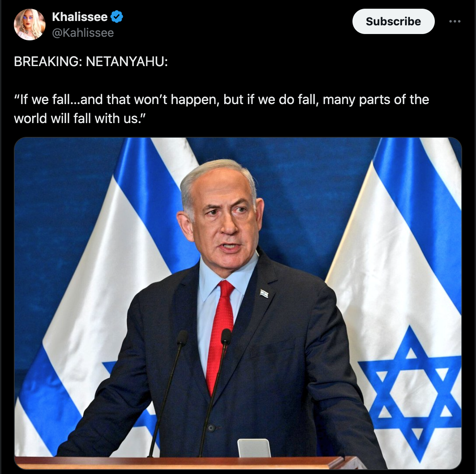Subscribe to Khalissee's account
The height and width of the screenshot is (474, 476).
tap(393, 21)
